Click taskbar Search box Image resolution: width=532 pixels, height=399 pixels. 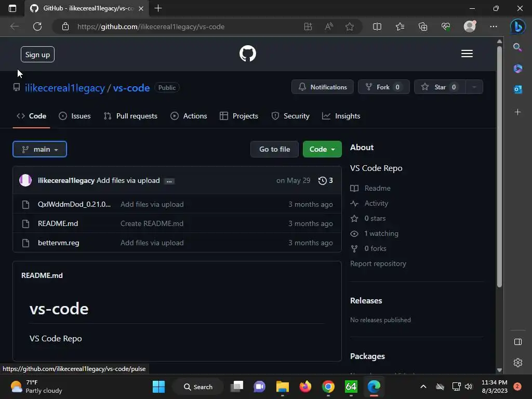(x=198, y=387)
